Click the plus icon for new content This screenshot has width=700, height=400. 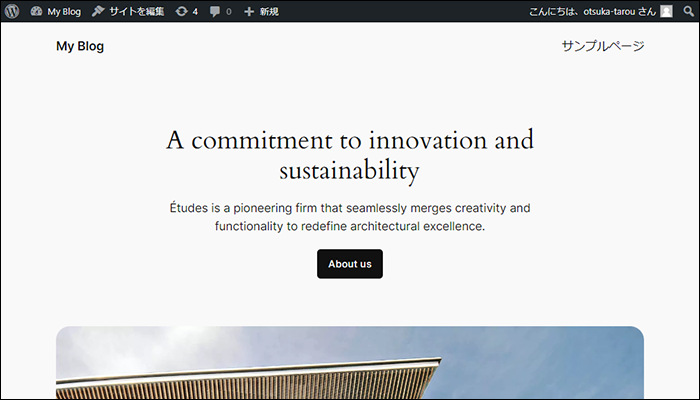(249, 11)
